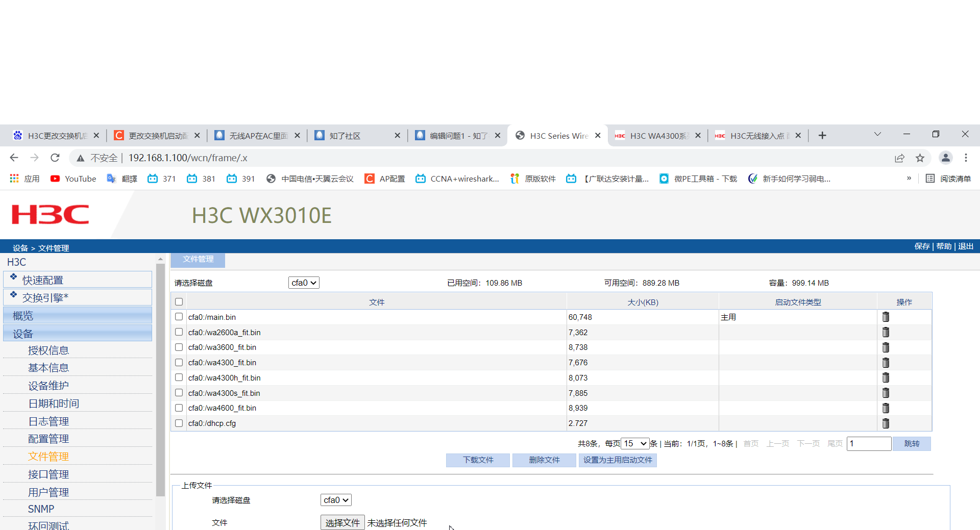Click the 保存 link in header
980x530 pixels.
[x=922, y=246]
